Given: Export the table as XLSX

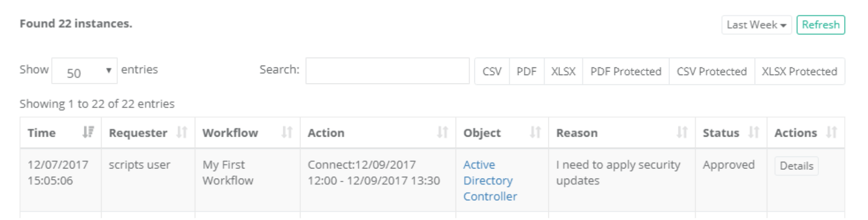Looking at the screenshot, I should click(x=563, y=71).
